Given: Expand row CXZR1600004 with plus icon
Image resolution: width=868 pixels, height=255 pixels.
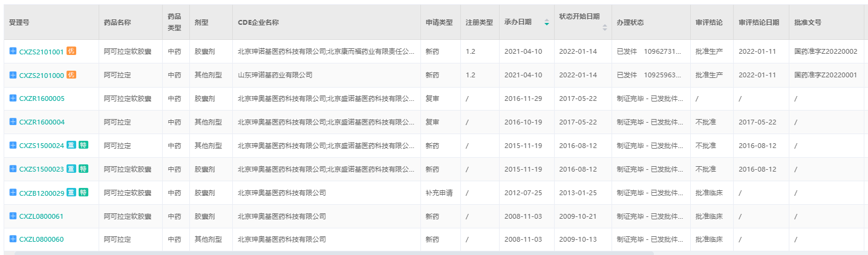Looking at the screenshot, I should (x=13, y=122).
